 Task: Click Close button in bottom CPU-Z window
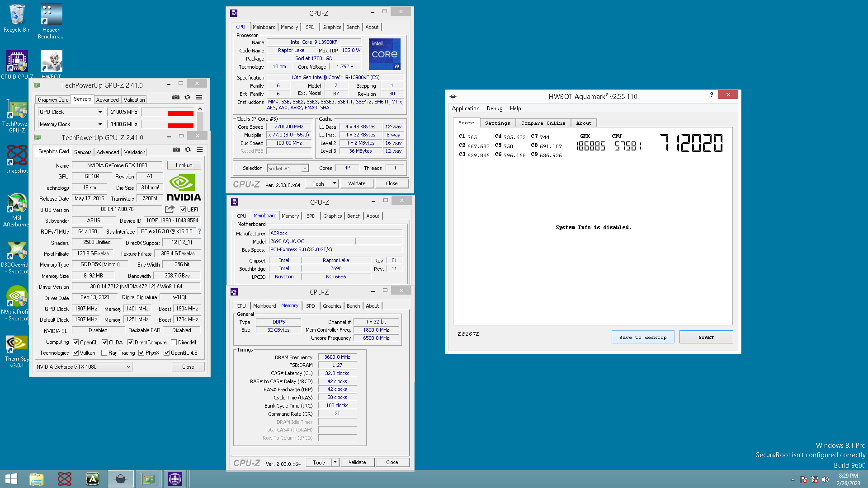[x=392, y=462]
